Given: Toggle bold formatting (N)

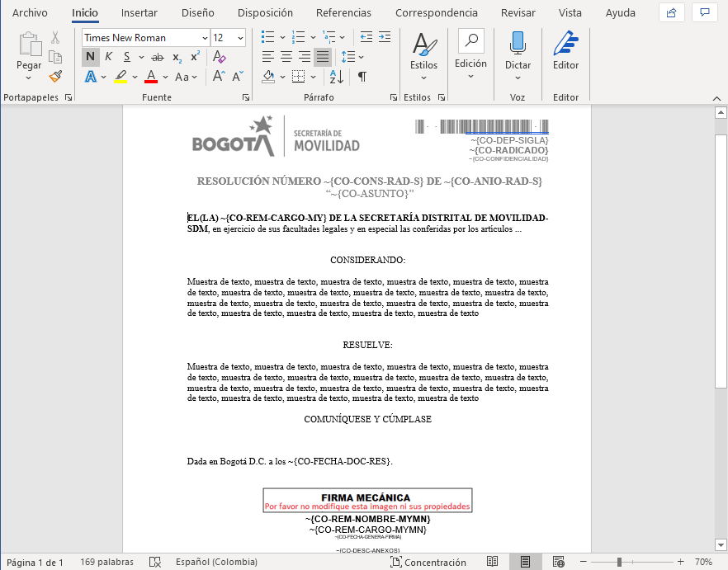Looking at the screenshot, I should point(91,57).
